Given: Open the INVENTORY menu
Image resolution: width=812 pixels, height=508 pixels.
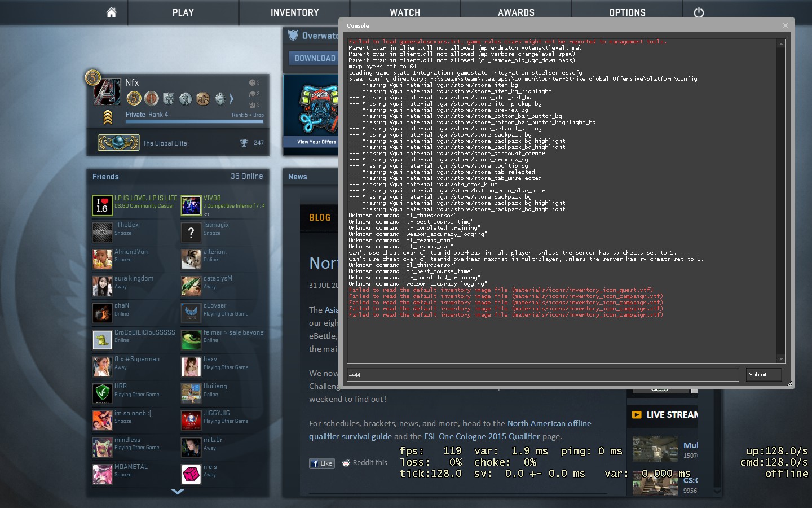Looking at the screenshot, I should (x=294, y=12).
